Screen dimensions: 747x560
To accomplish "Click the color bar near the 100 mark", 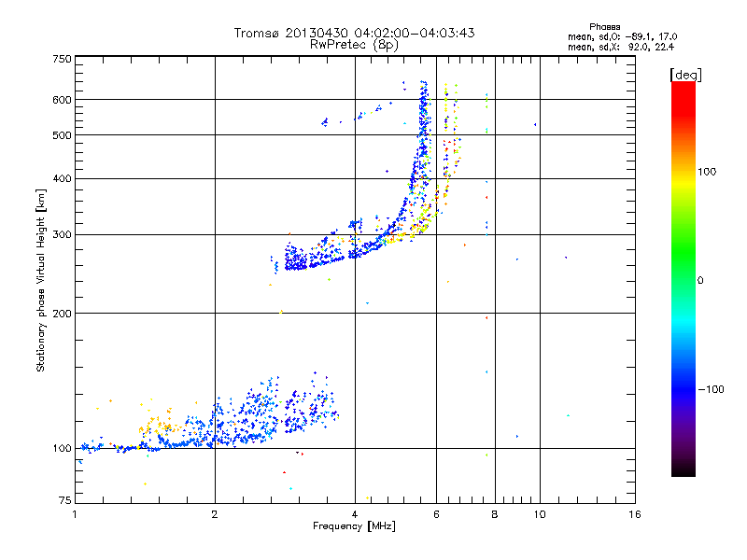I will click(x=684, y=172).
